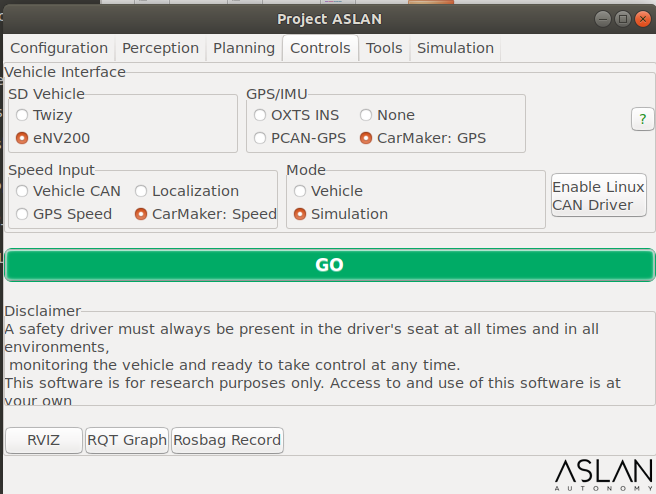Minimize the Project ASLAN window
656x494 pixels.
click(x=603, y=19)
